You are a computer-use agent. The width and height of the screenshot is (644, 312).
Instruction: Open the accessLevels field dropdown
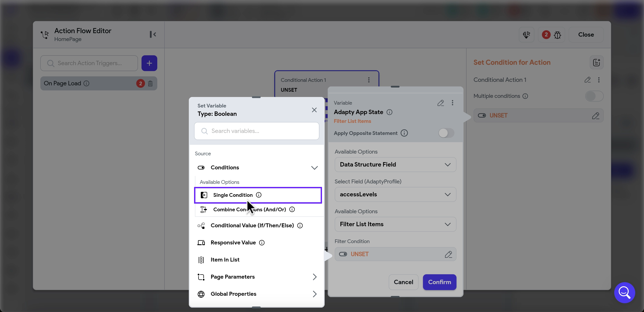point(395,194)
